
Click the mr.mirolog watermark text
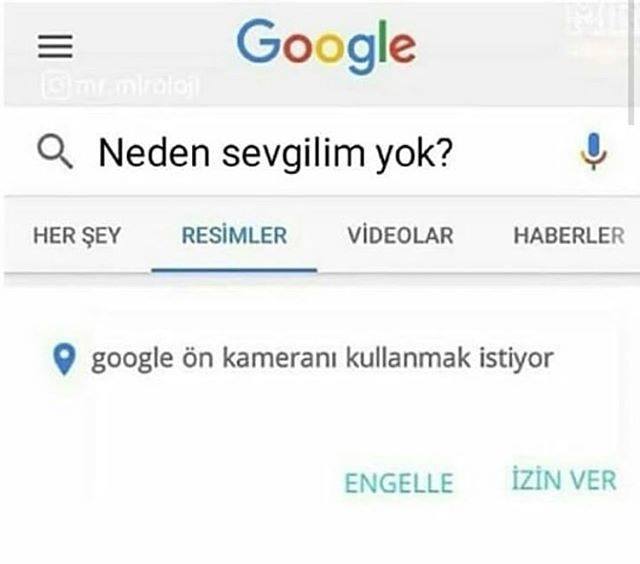137,86
